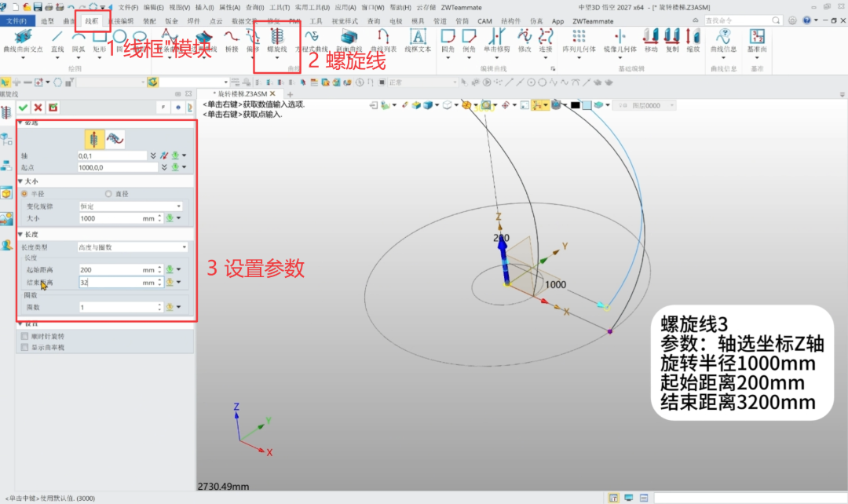Select the 旋转楼梯.Z3ASM document tab

[x=243, y=93]
